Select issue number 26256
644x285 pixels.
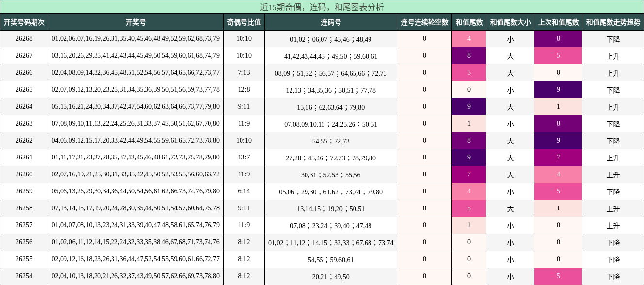pos(24,242)
